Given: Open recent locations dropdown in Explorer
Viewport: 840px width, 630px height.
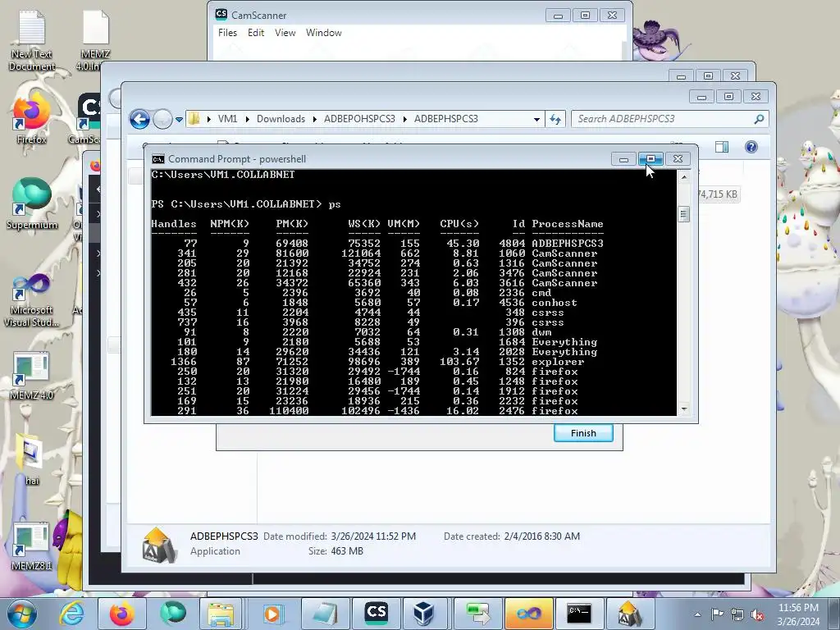Looking at the screenshot, I should pos(179,119).
